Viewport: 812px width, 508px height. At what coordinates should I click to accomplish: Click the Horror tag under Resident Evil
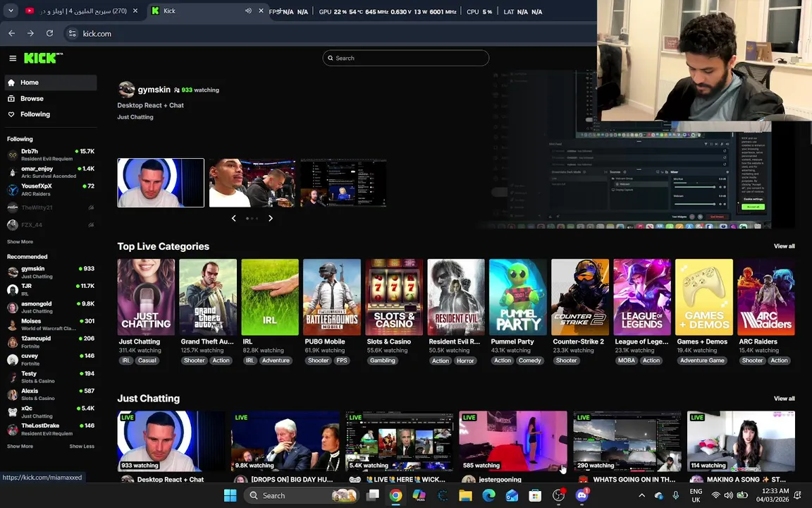(465, 361)
